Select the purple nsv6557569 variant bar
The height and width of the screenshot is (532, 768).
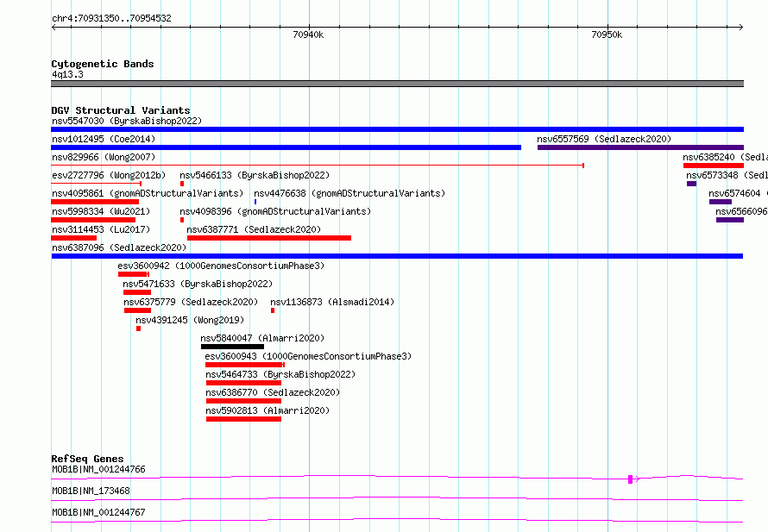pyautogui.click(x=640, y=147)
